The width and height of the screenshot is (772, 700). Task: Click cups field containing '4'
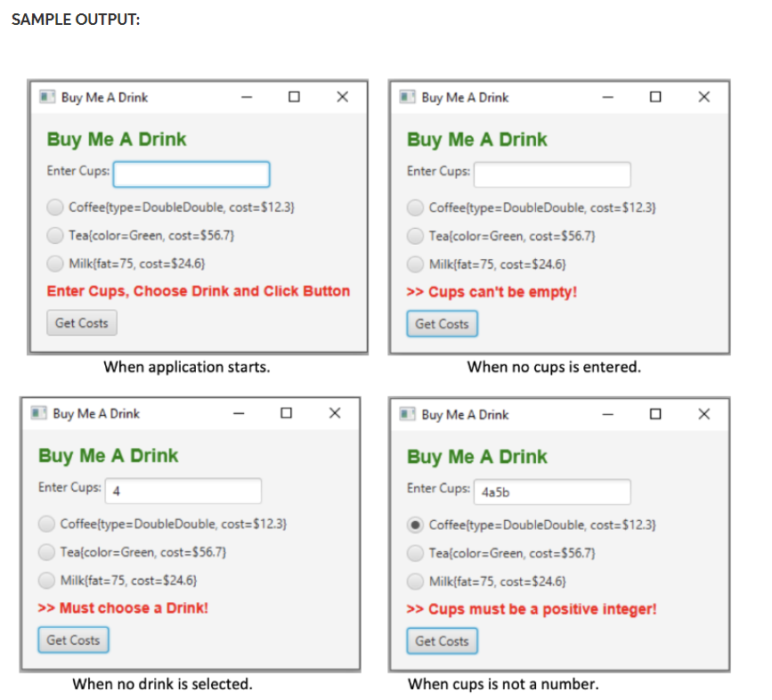pos(183,491)
